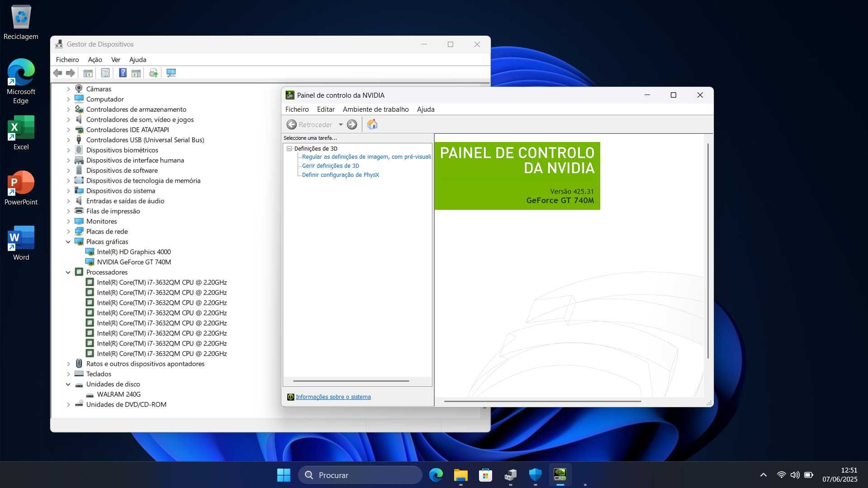Open the Ação menu in Device Manager
This screenshot has width=868, height=488.
tap(95, 60)
